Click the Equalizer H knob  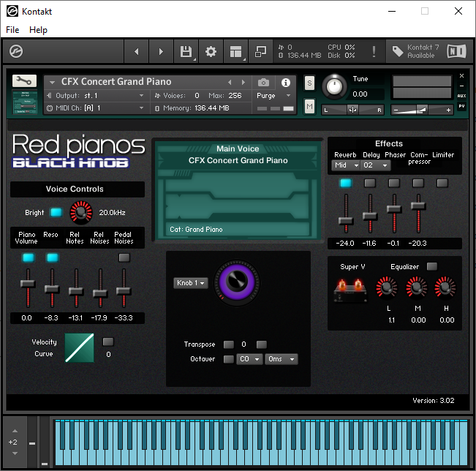(x=445, y=287)
